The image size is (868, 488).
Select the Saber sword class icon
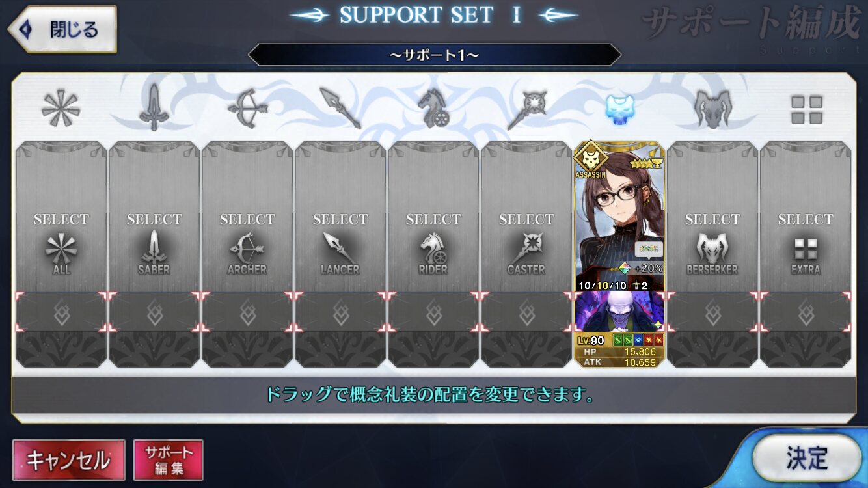[154, 108]
